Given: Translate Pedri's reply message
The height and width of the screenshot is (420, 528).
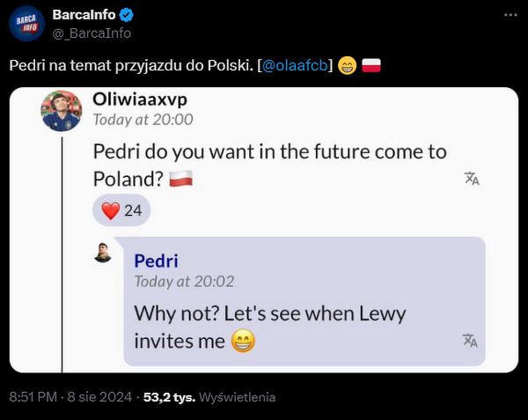Looking at the screenshot, I should pyautogui.click(x=470, y=341).
